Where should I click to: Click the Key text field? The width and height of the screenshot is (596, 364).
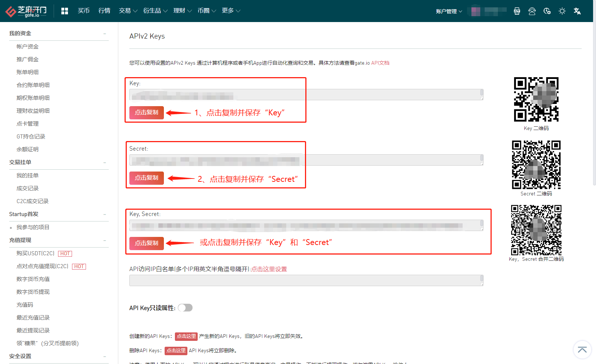tap(306, 94)
